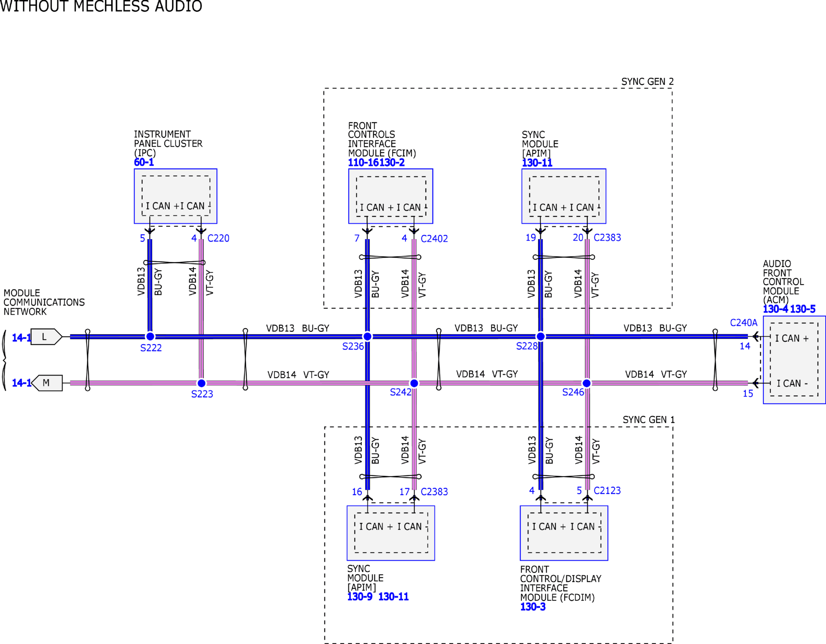Open the 60-1 page reference link
826x644 pixels.
coord(144,163)
